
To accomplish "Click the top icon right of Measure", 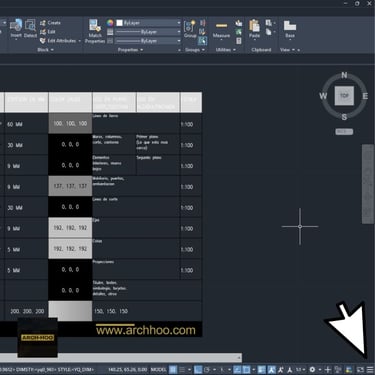I will point(239,23).
